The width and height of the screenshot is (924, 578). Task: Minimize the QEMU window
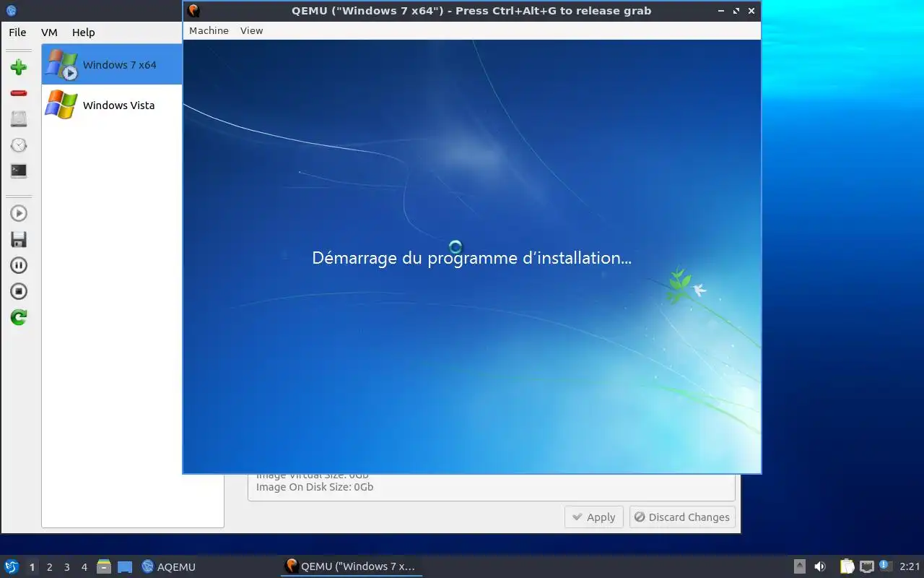click(722, 11)
